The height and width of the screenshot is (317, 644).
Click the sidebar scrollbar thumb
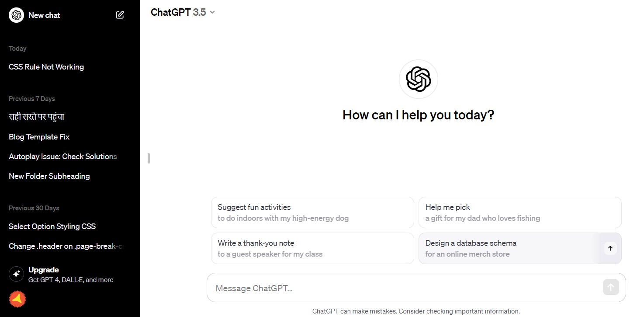click(149, 158)
